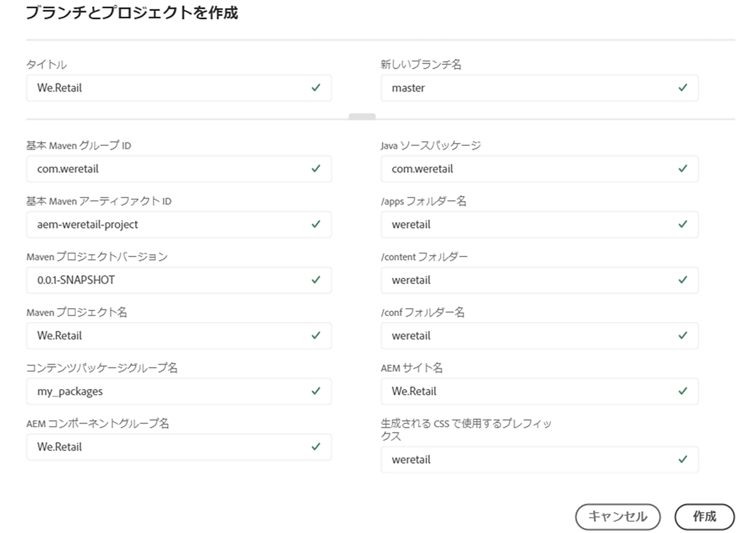Edit the AEM コンポーネントグループ名 field
Viewport: 756px width, 533px height.
coord(167,447)
